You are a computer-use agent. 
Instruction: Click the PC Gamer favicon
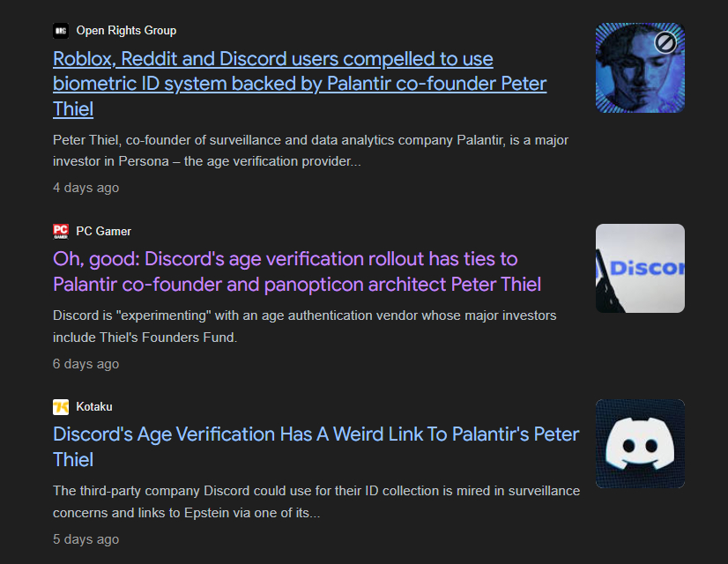pos(61,231)
